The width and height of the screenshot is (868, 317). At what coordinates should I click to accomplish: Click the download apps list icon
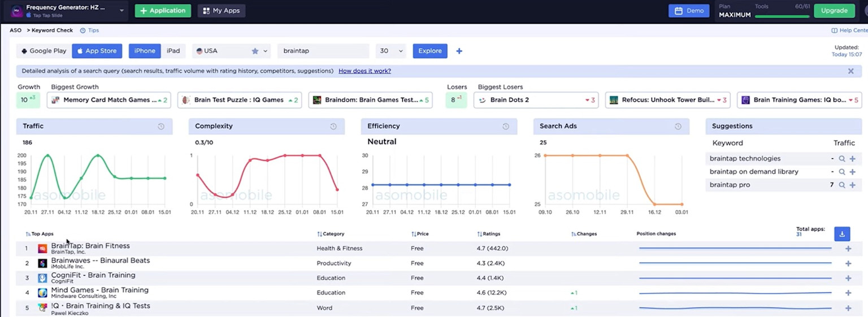pyautogui.click(x=842, y=234)
